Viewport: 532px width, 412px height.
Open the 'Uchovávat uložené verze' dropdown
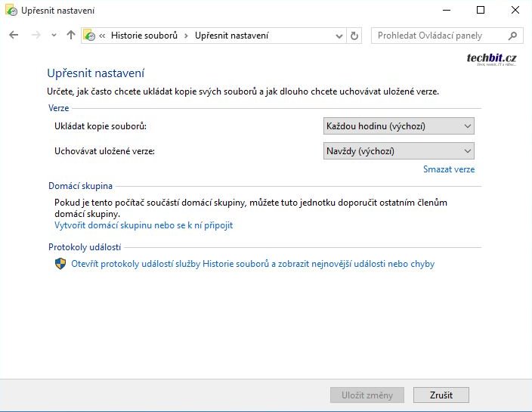pos(398,150)
